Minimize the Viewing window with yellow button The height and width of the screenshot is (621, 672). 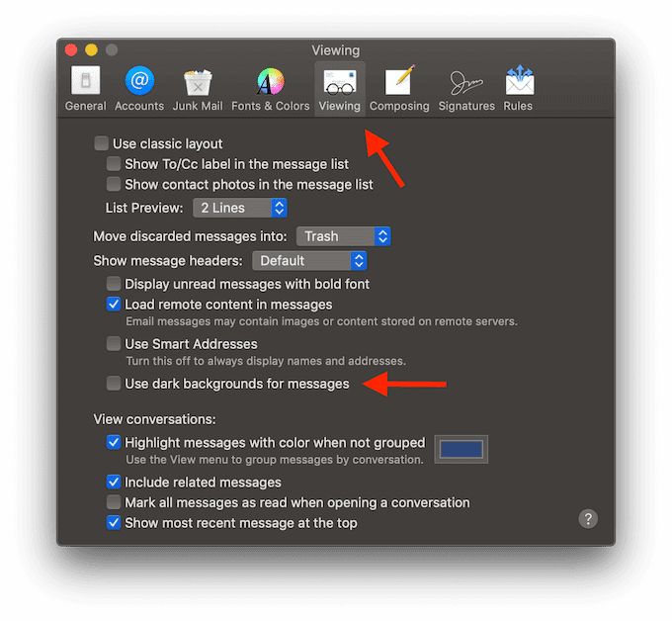91,50
